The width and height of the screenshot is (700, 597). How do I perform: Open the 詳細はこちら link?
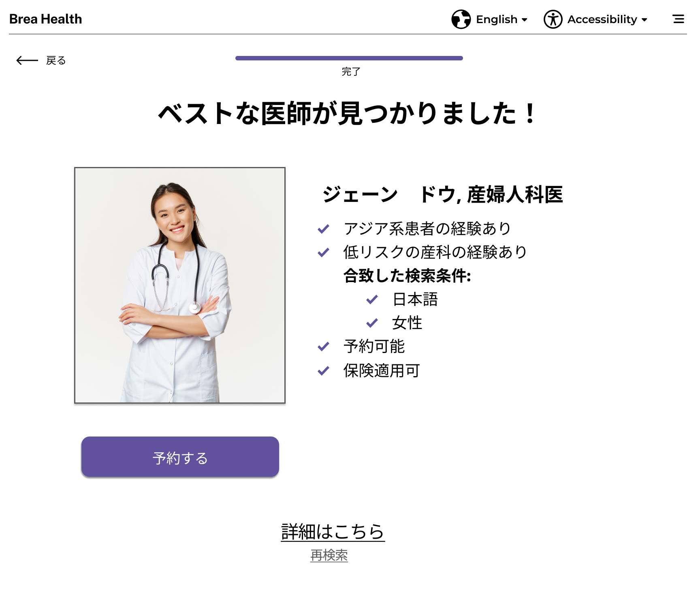click(333, 531)
